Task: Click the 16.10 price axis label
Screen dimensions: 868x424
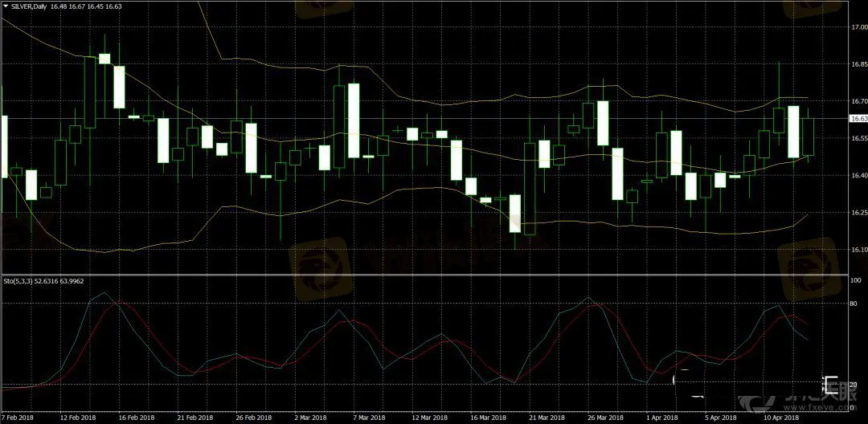Action: [x=858, y=250]
